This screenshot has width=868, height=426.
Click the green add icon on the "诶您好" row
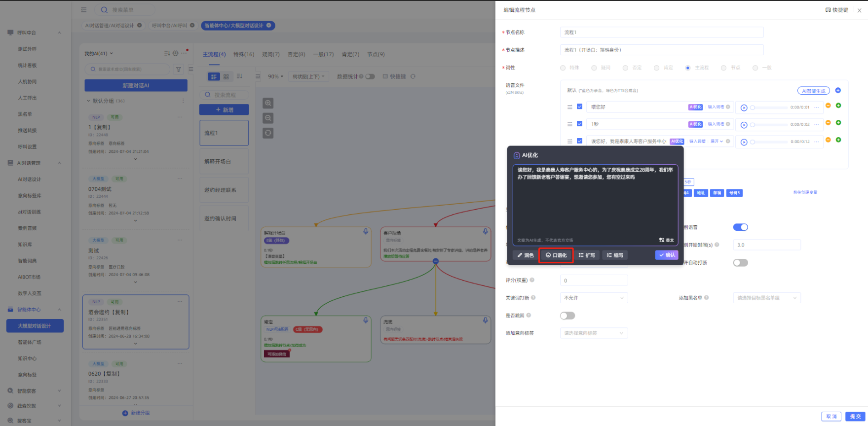click(x=838, y=140)
